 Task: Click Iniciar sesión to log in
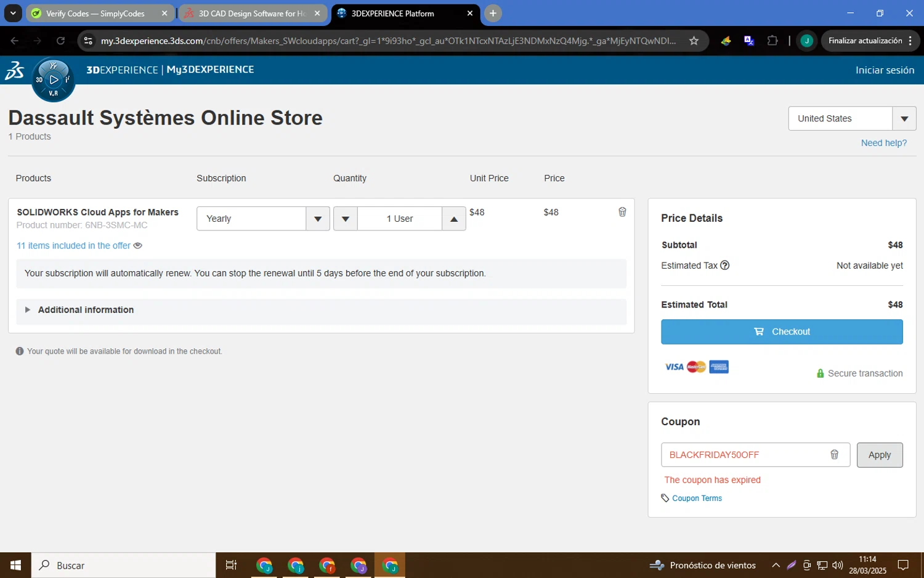click(885, 70)
